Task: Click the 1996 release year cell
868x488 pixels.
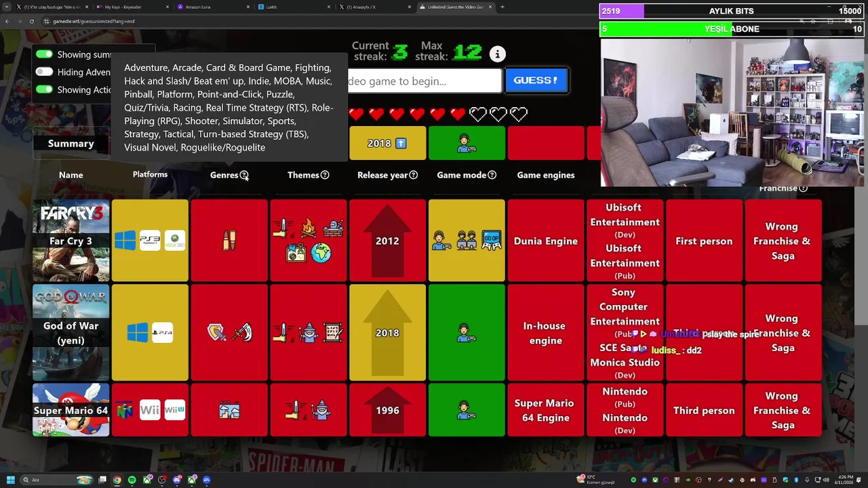Action: (x=387, y=410)
